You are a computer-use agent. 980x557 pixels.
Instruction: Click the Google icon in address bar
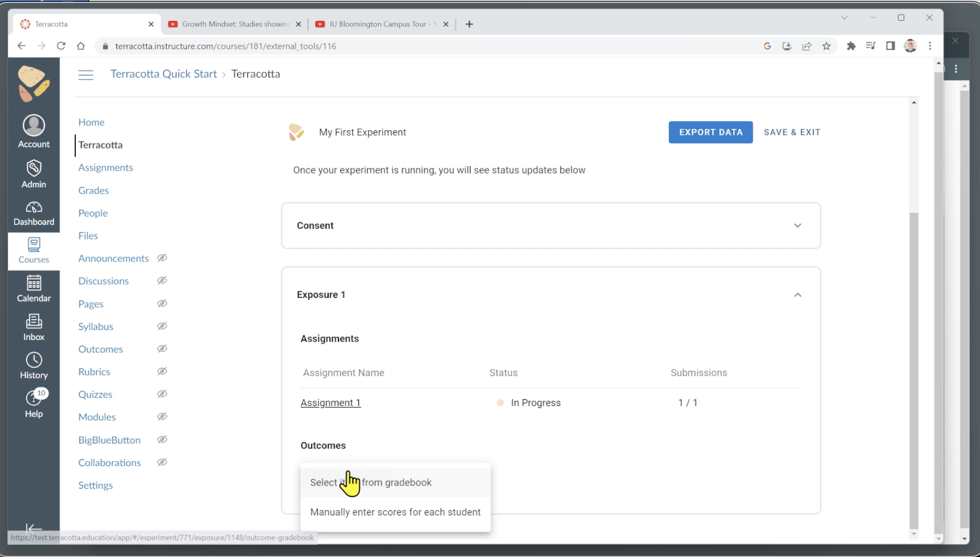coord(767,46)
